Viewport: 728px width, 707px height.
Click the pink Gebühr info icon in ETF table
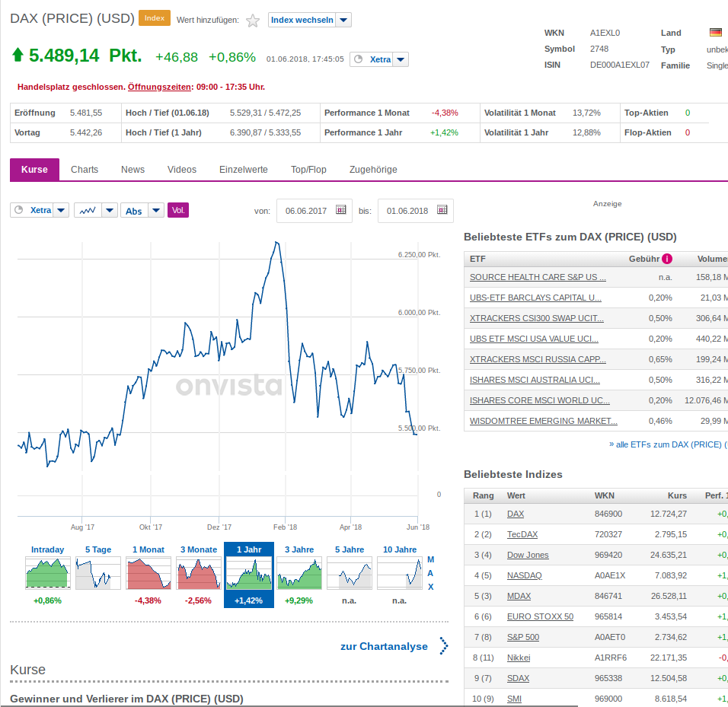[x=667, y=259]
